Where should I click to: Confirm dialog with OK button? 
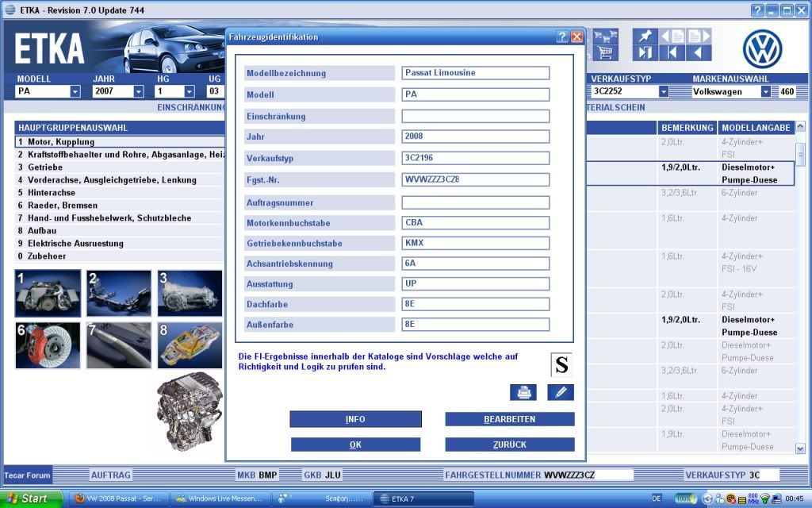pos(355,444)
